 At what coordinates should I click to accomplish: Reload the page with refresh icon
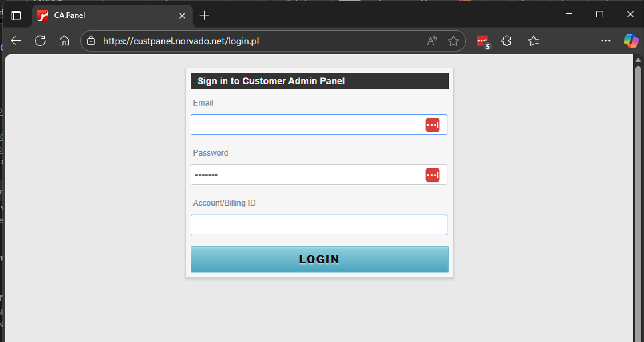pos(40,41)
